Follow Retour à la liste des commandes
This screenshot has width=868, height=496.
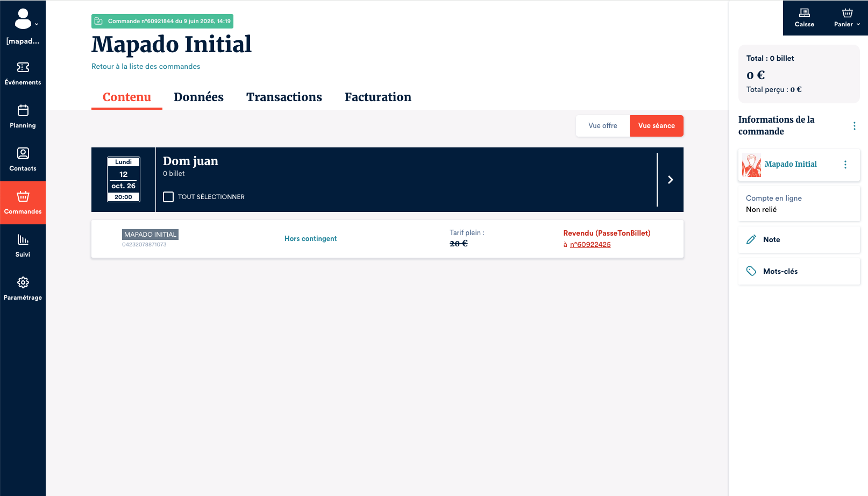coord(146,67)
